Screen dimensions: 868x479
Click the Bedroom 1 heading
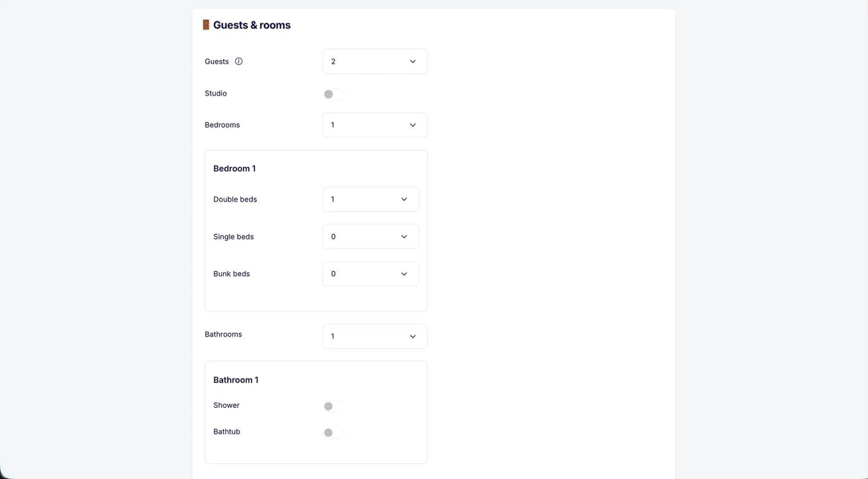tap(235, 169)
